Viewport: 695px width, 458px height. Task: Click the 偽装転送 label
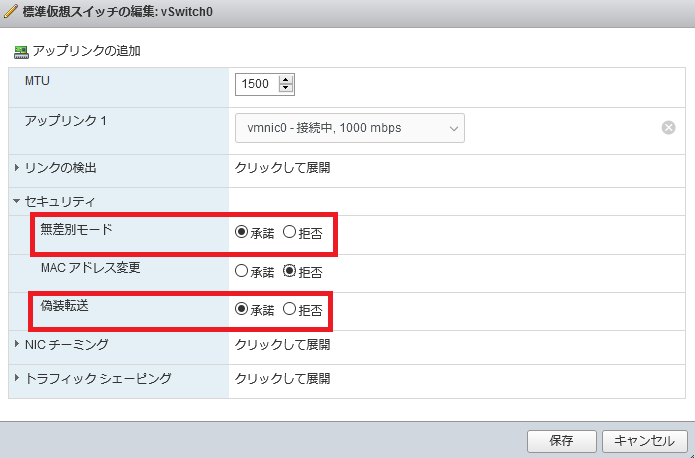(65, 306)
